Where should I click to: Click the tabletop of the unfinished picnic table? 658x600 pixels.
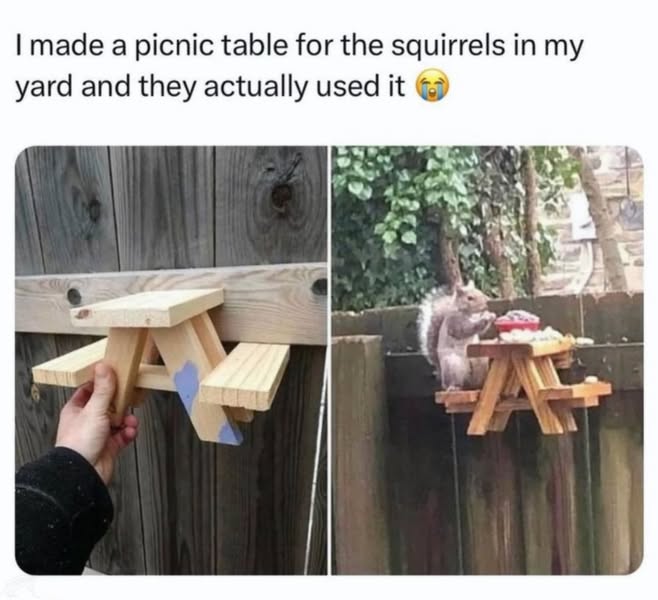[148, 308]
